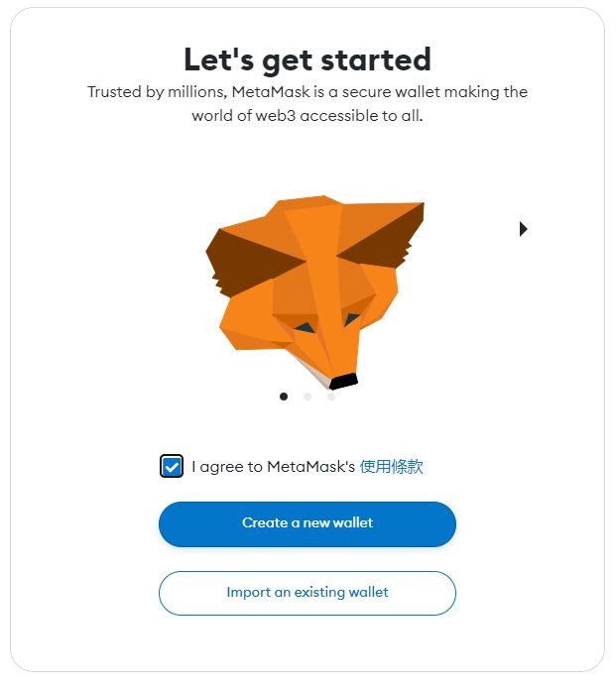
Task: Advance the carousel with the right arrow
Action: pyautogui.click(x=523, y=229)
